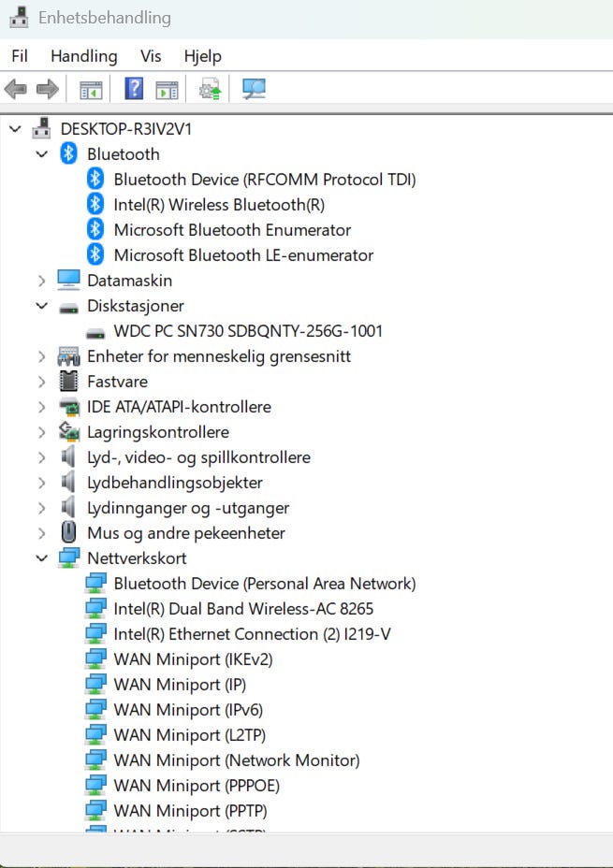Open the Vis menu
Image resolution: width=613 pixels, height=868 pixels.
tap(151, 56)
